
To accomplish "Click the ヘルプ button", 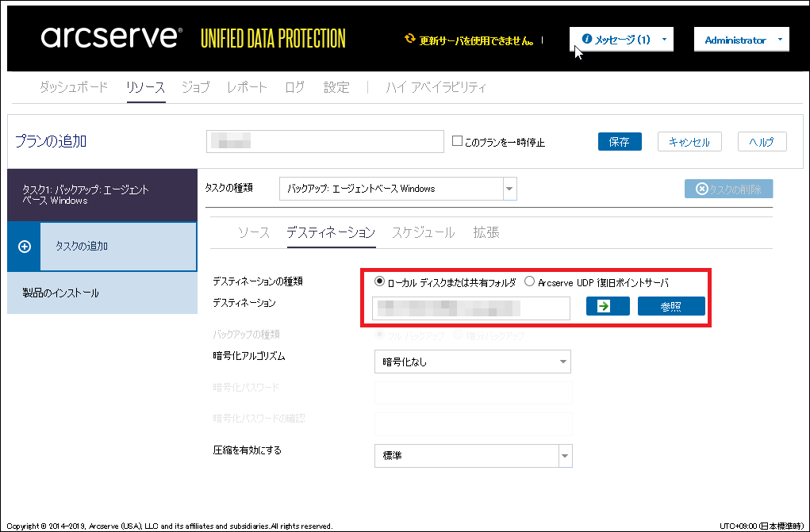I will [x=762, y=141].
